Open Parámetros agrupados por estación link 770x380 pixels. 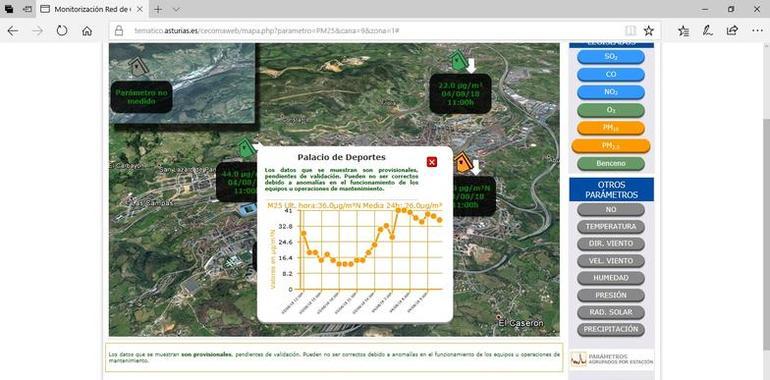[612, 359]
